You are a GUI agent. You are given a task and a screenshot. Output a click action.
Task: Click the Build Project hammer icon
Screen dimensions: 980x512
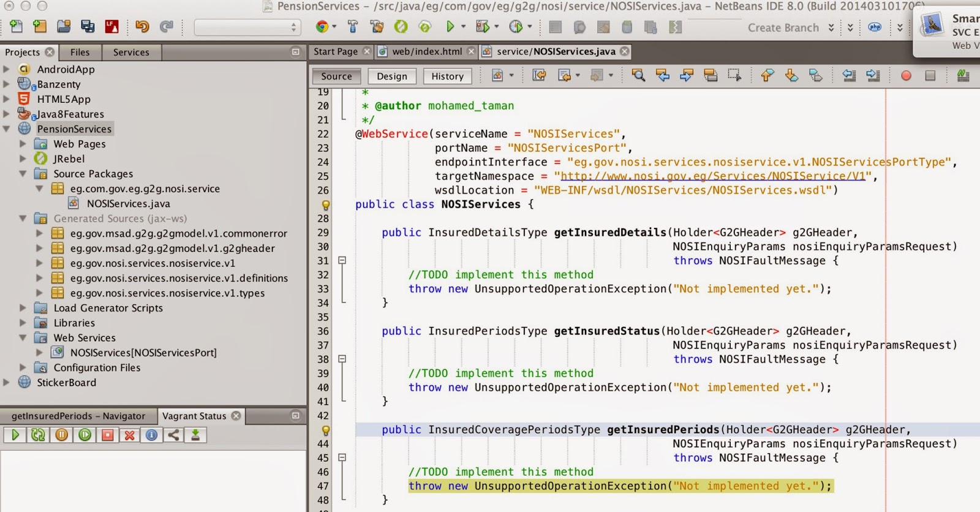pos(353,26)
